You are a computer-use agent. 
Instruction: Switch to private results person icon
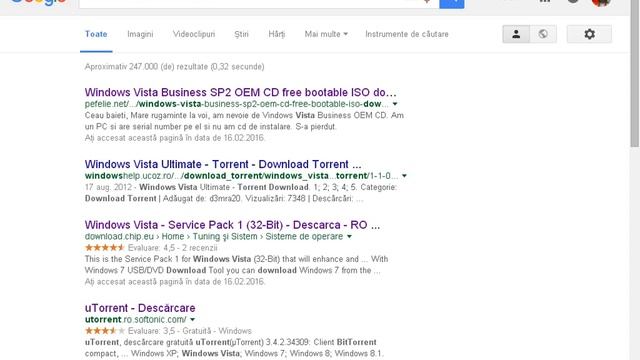tap(516, 34)
